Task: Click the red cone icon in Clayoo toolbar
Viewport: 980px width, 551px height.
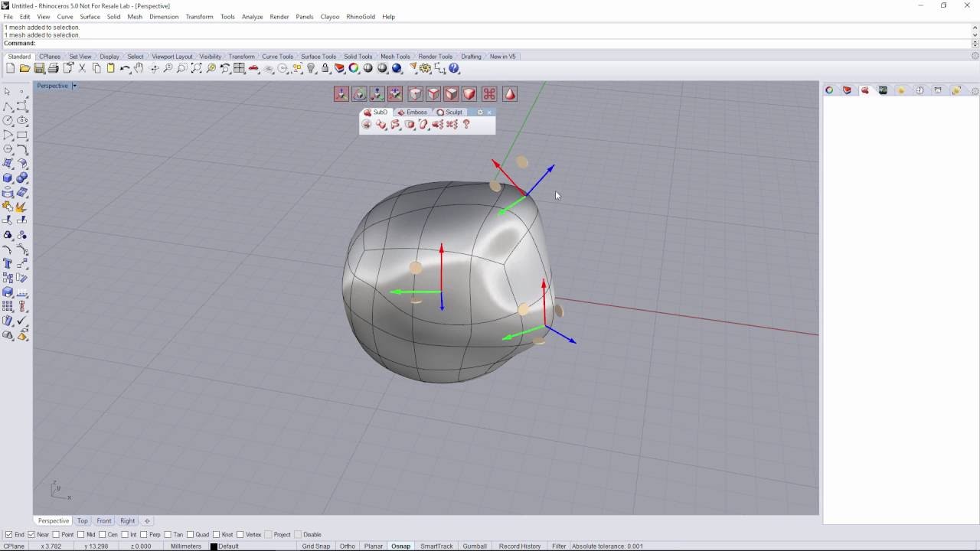Action: click(509, 94)
